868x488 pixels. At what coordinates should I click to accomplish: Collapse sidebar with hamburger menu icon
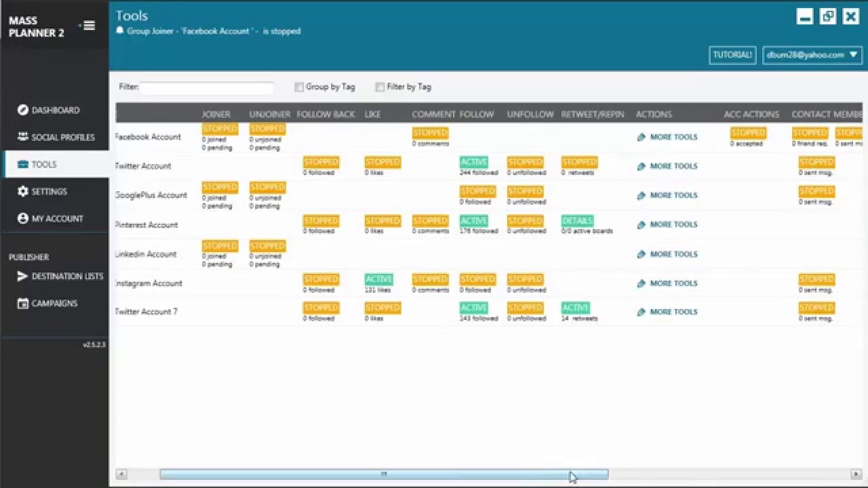(88, 26)
